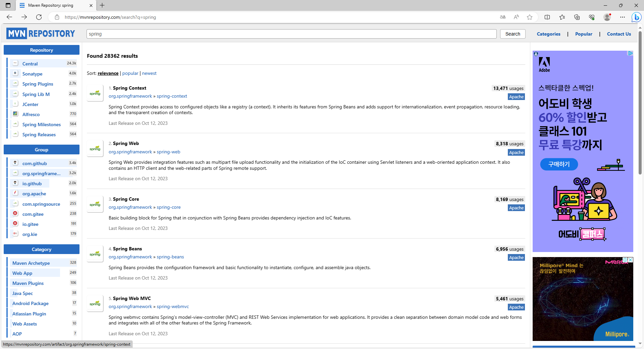
Task: Click the Spring Core spring logo
Action: click(95, 204)
